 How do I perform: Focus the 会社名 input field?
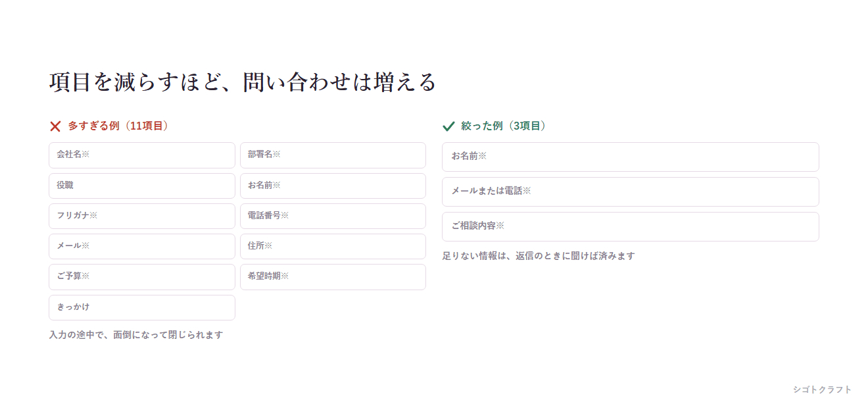(142, 155)
